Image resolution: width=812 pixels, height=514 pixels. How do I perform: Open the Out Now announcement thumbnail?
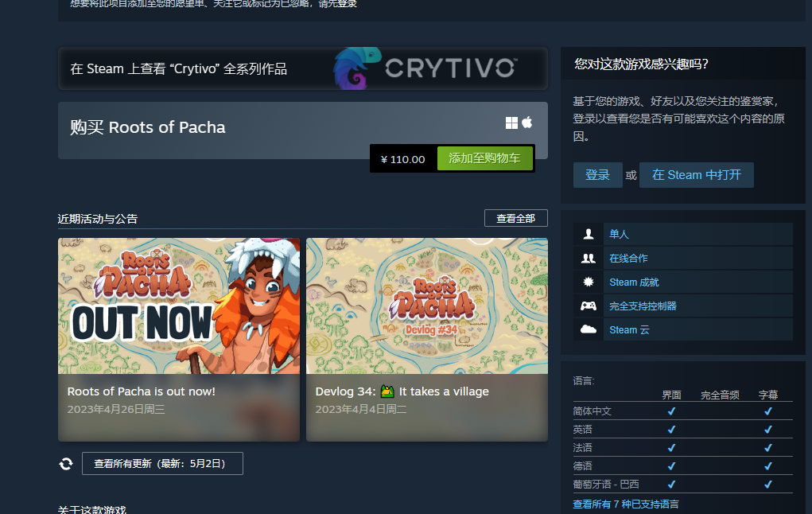[179, 306]
